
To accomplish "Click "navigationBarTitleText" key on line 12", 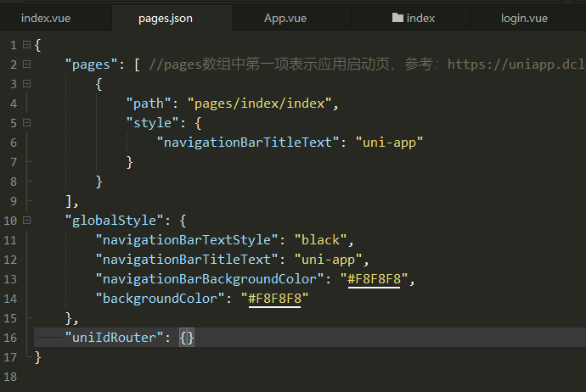I will (x=187, y=260).
